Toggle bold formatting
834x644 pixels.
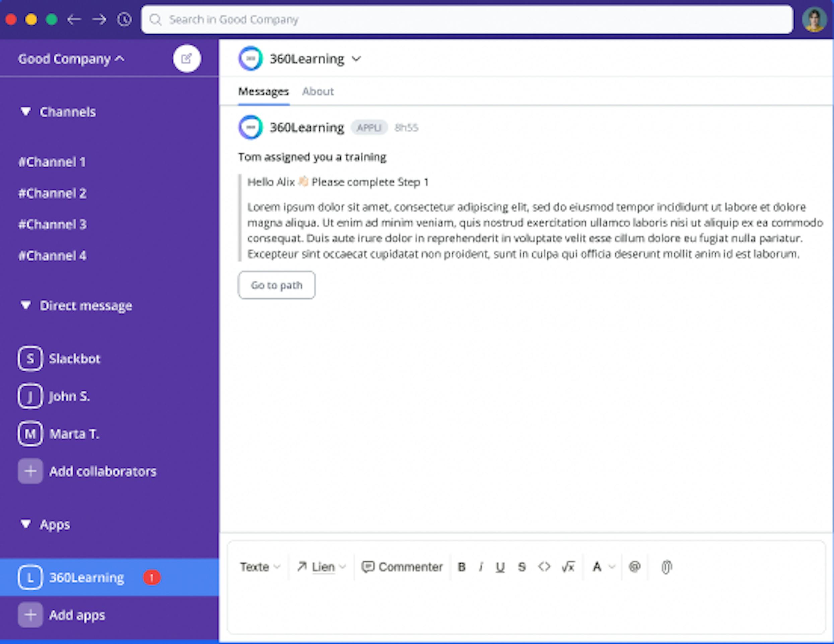point(461,567)
